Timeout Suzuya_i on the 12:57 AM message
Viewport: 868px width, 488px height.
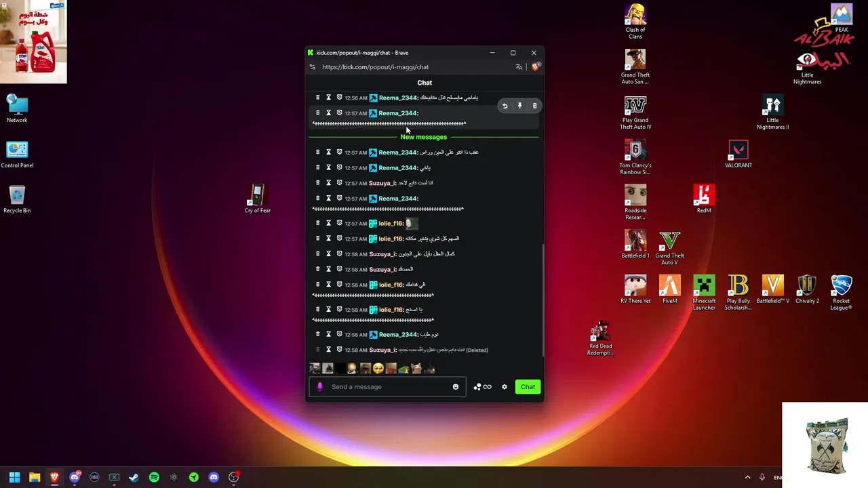pos(328,183)
